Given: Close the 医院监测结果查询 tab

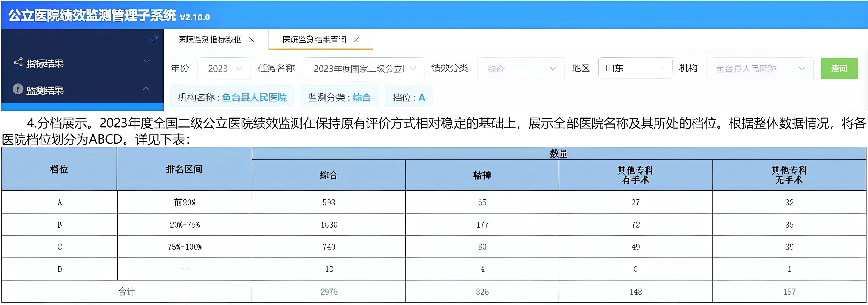Looking at the screenshot, I should click(x=356, y=40).
